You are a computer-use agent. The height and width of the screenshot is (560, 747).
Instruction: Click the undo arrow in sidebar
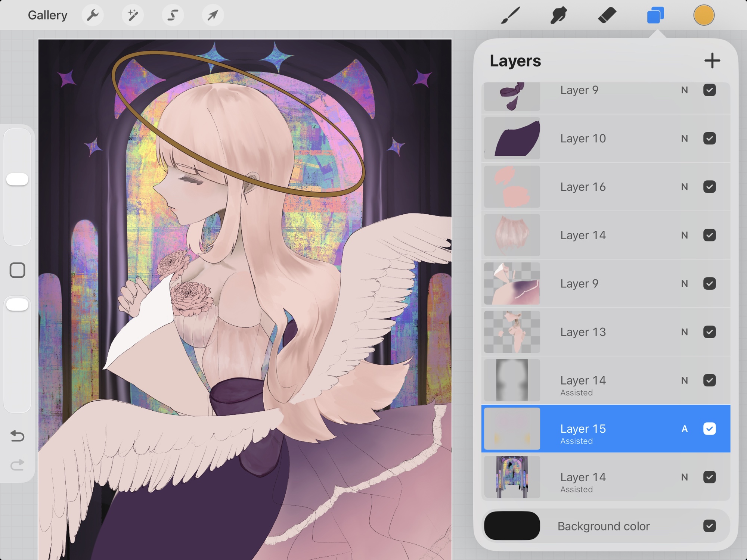pos(17,435)
